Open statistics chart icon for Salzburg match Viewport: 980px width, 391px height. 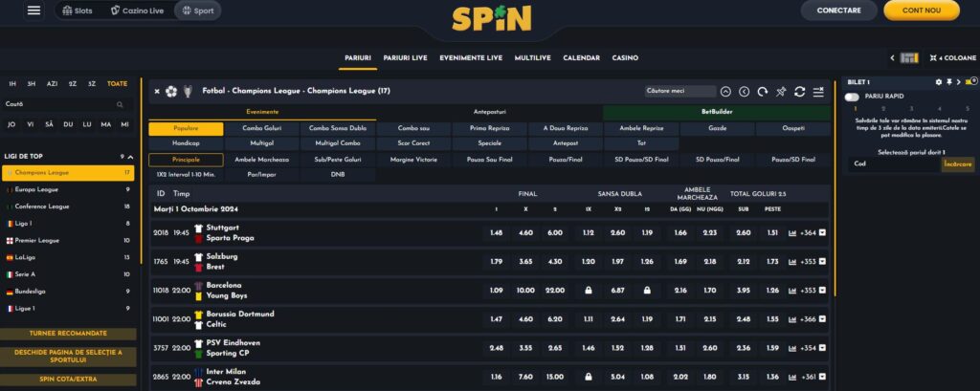(792, 262)
